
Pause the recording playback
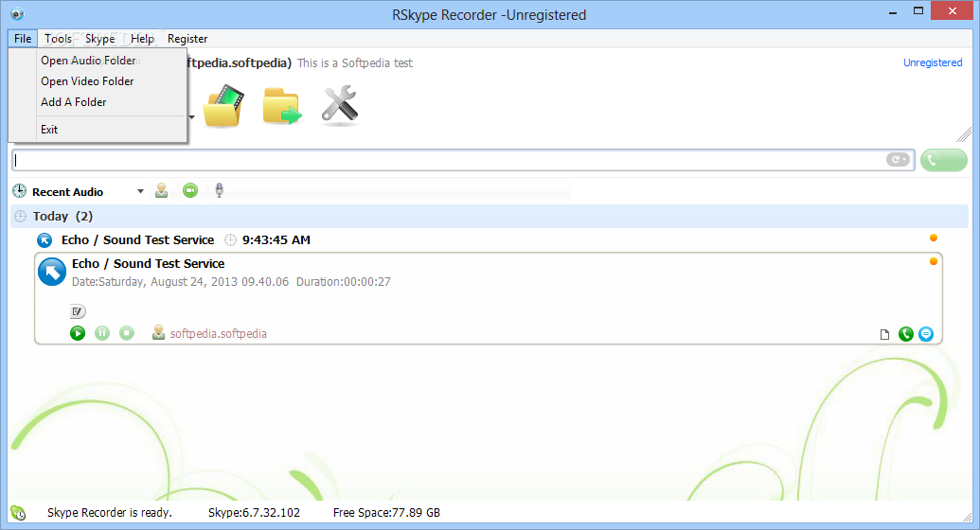point(102,333)
